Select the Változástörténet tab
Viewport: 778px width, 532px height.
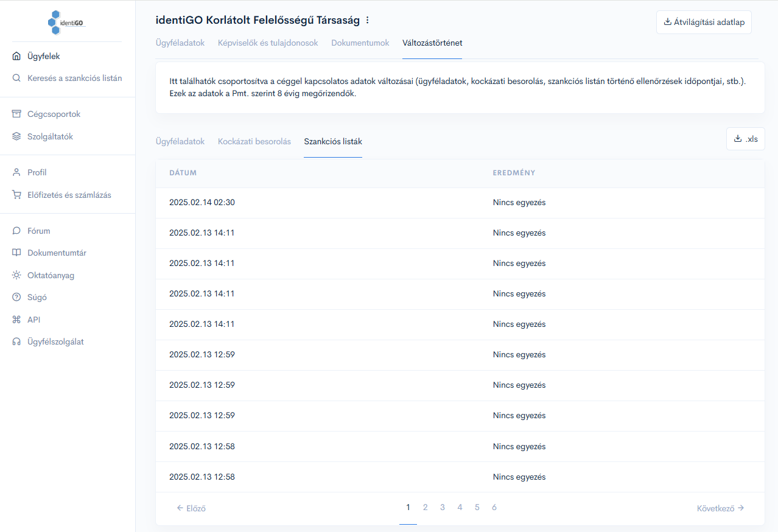click(x=432, y=43)
